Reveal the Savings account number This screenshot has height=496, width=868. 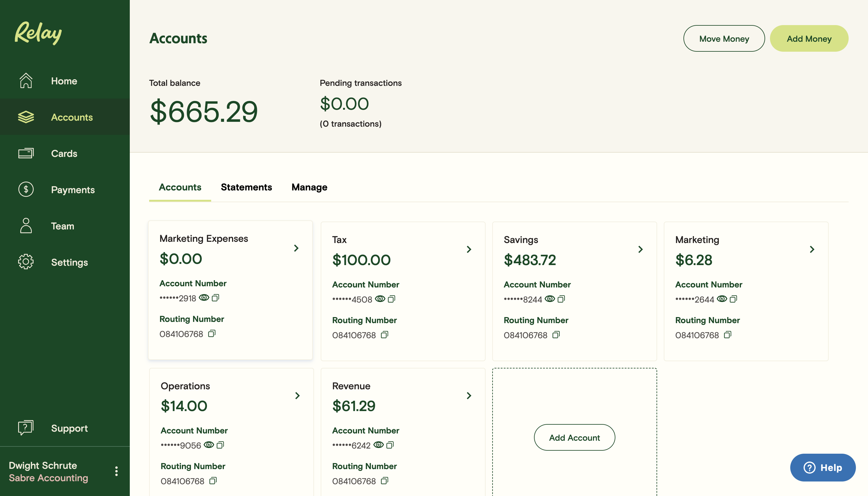[550, 299]
